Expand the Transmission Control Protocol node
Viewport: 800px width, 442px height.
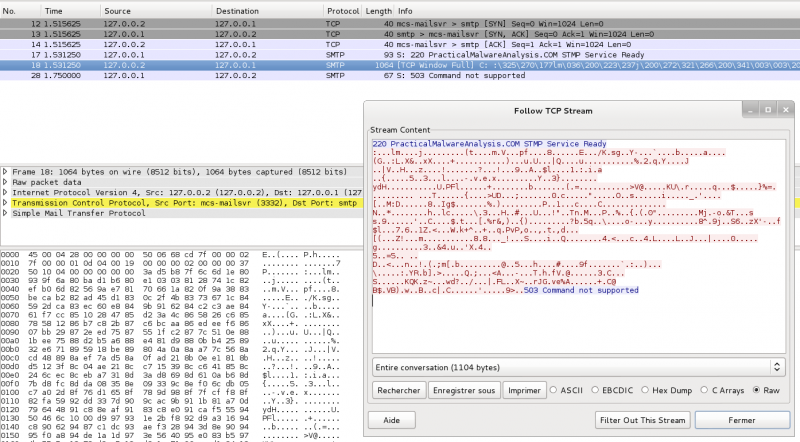pyautogui.click(x=5, y=201)
